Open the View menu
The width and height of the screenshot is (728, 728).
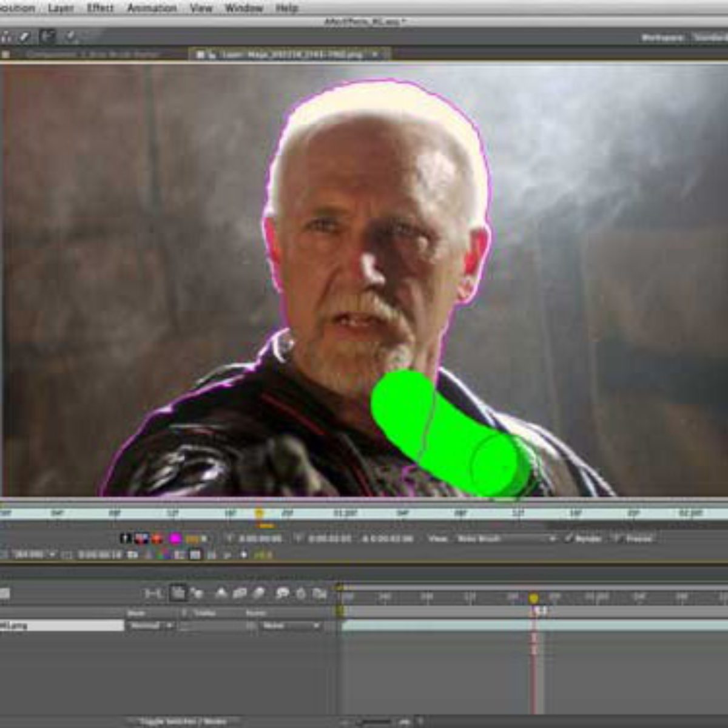tap(201, 8)
